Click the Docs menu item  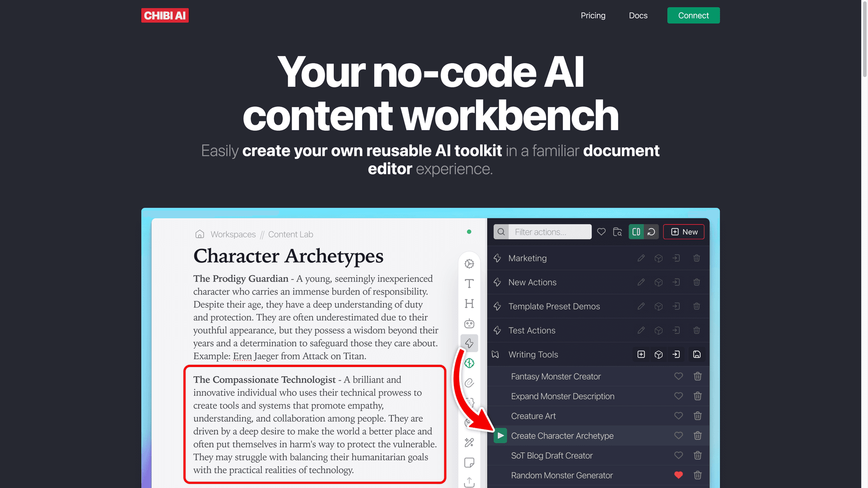(638, 15)
